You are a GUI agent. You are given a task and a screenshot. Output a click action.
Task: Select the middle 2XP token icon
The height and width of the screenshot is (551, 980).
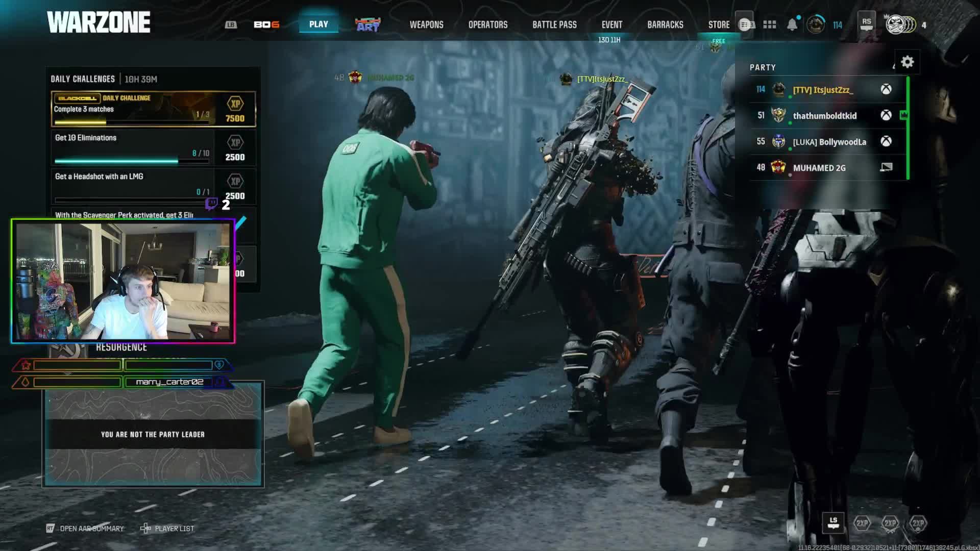point(890,523)
